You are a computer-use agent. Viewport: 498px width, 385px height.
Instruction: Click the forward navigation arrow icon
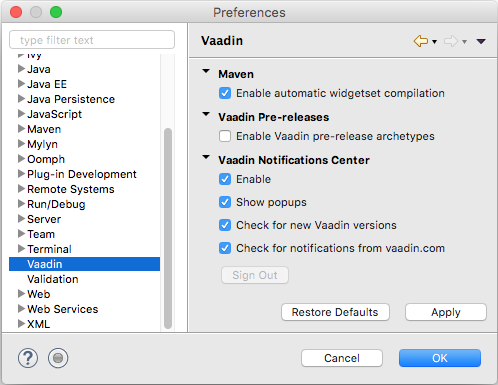pyautogui.click(x=451, y=41)
